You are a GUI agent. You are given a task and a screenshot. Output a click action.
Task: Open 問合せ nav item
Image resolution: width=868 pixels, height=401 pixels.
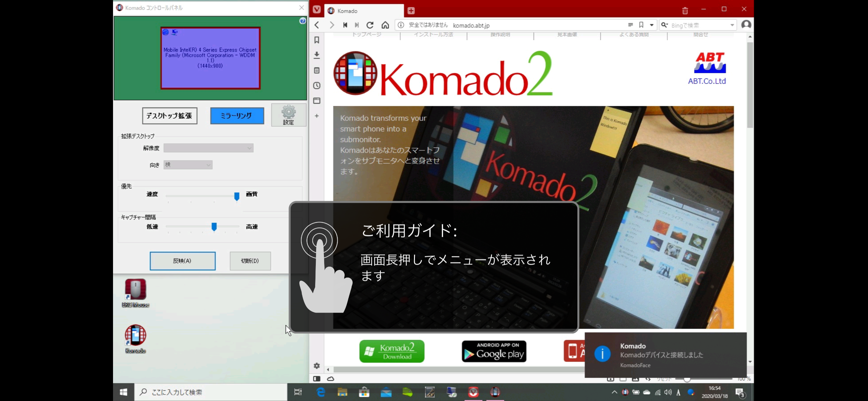tap(700, 34)
